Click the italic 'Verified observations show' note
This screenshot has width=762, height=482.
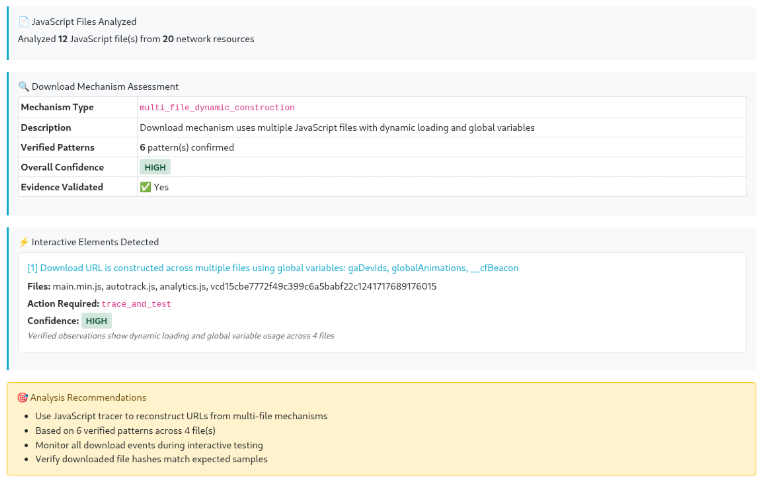(x=181, y=336)
